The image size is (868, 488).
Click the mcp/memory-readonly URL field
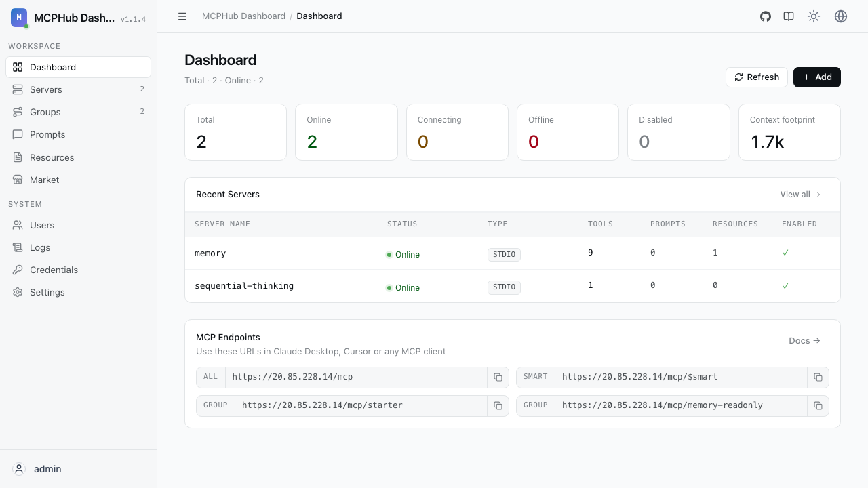[x=681, y=406]
